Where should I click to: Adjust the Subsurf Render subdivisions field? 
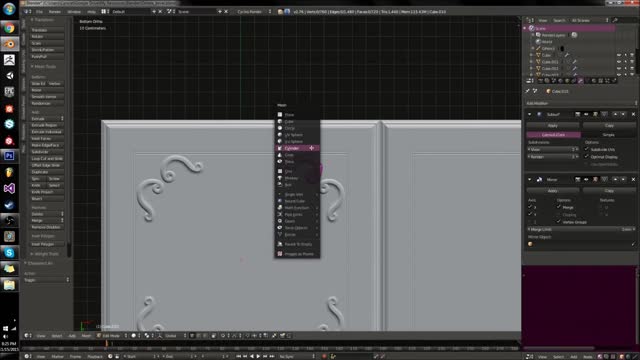[x=553, y=157]
